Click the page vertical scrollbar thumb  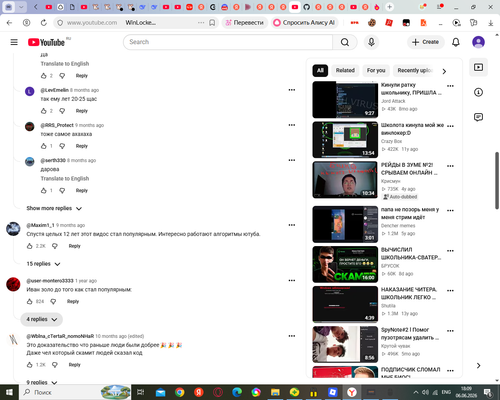(497, 180)
